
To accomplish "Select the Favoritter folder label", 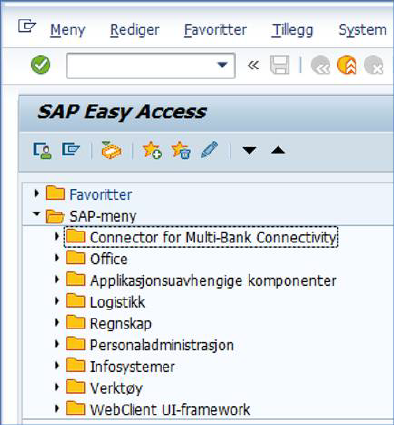I will (x=101, y=195).
